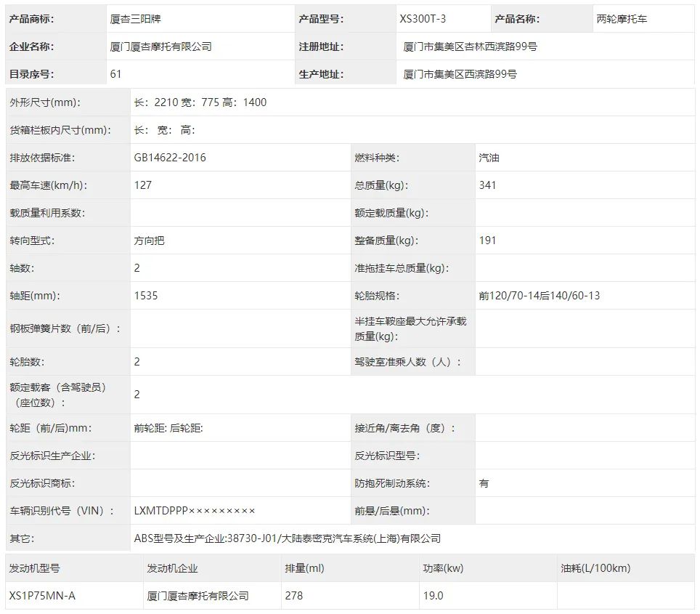700x614 pixels.
Task: Select maximum speed value 127
Action: [143, 185]
